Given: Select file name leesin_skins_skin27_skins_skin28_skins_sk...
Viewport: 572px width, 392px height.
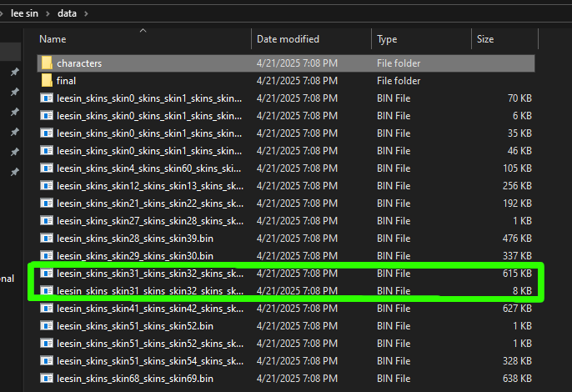Looking at the screenshot, I should (150, 221).
